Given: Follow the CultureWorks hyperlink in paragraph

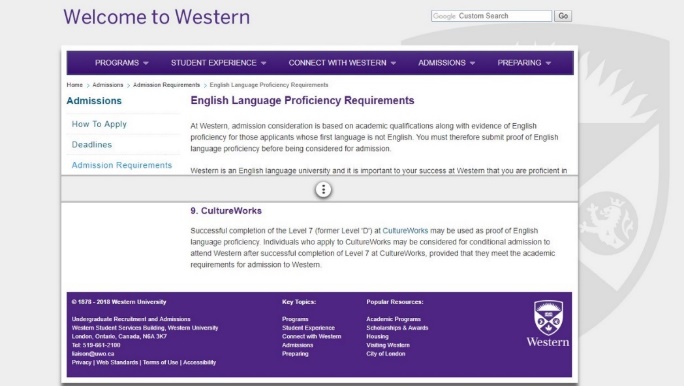Looking at the screenshot, I should (x=405, y=231).
